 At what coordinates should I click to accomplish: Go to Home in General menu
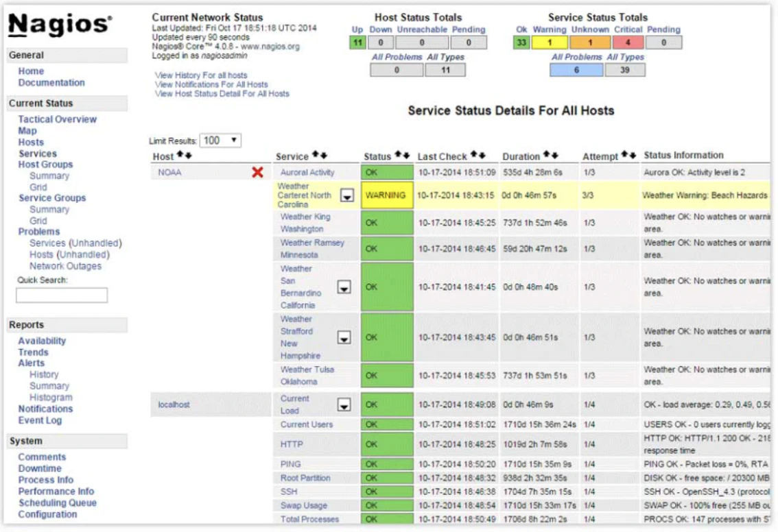click(x=31, y=71)
